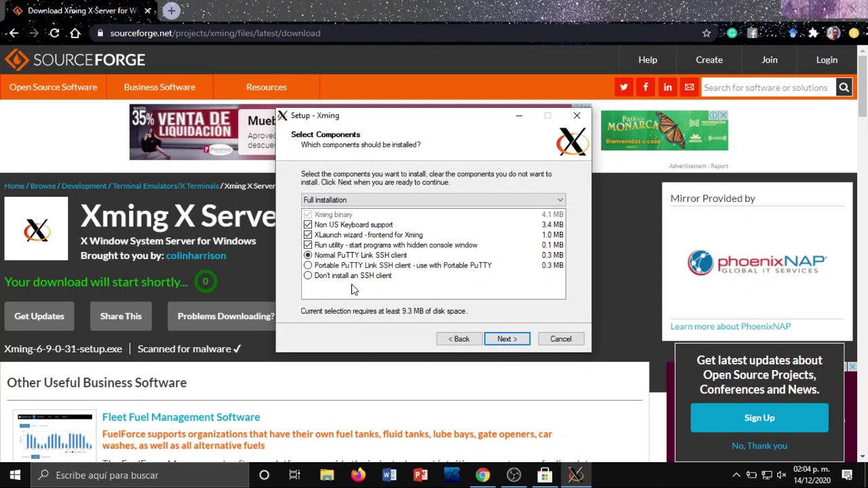The image size is (868, 488).
Task: Minimize the Xming setup window
Action: tap(519, 115)
